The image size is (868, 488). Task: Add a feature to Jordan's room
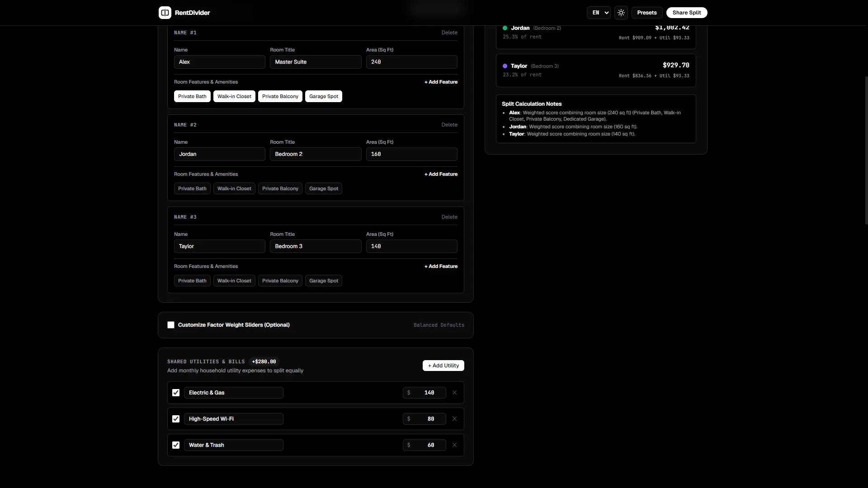(x=441, y=174)
